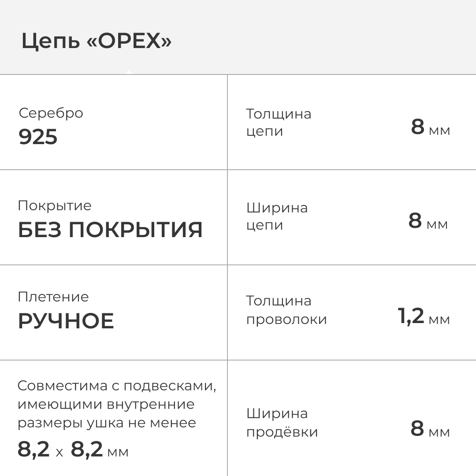The height and width of the screenshot is (476, 476).
Task: Click the "БЕЗ ПОКРЫТИЯ" value text
Action: click(110, 230)
